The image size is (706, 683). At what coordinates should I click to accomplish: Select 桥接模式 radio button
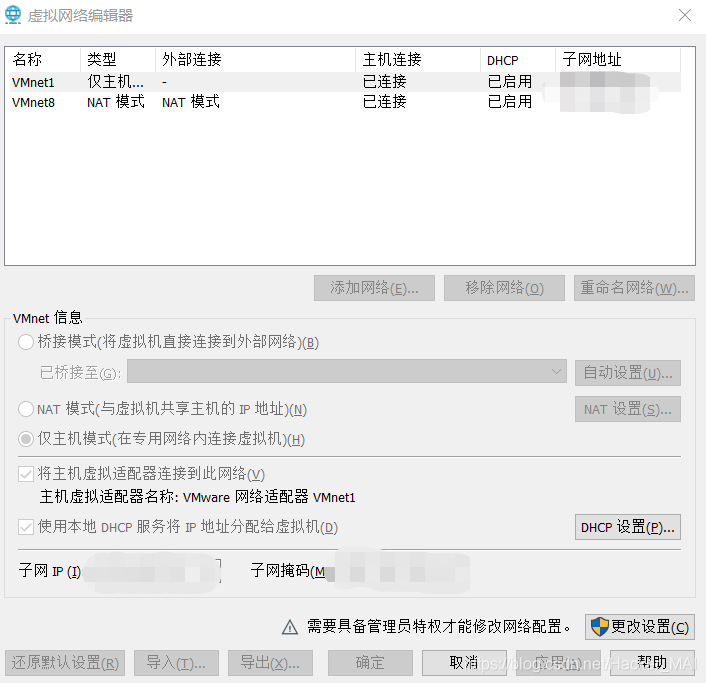click(26, 342)
